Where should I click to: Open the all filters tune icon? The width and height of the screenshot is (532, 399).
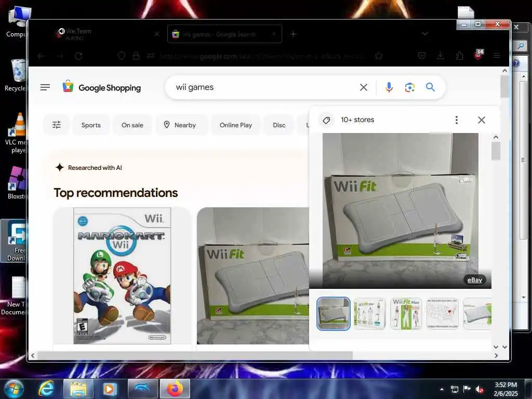click(56, 125)
